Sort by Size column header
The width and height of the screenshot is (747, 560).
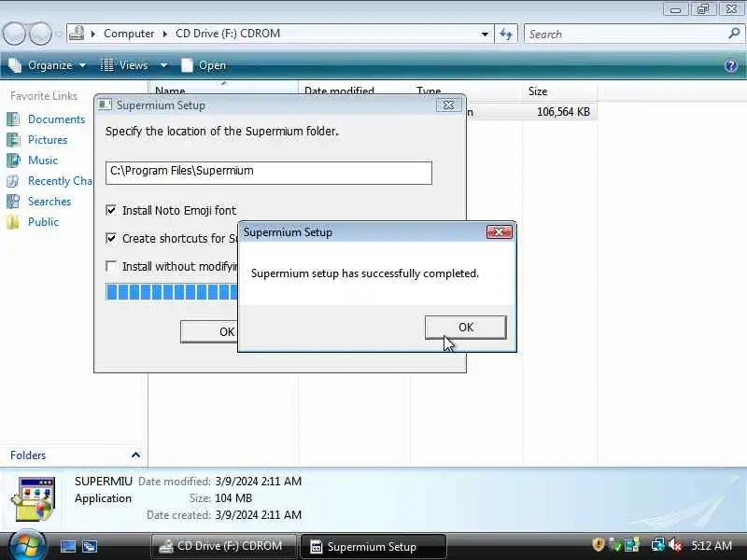pos(558,91)
